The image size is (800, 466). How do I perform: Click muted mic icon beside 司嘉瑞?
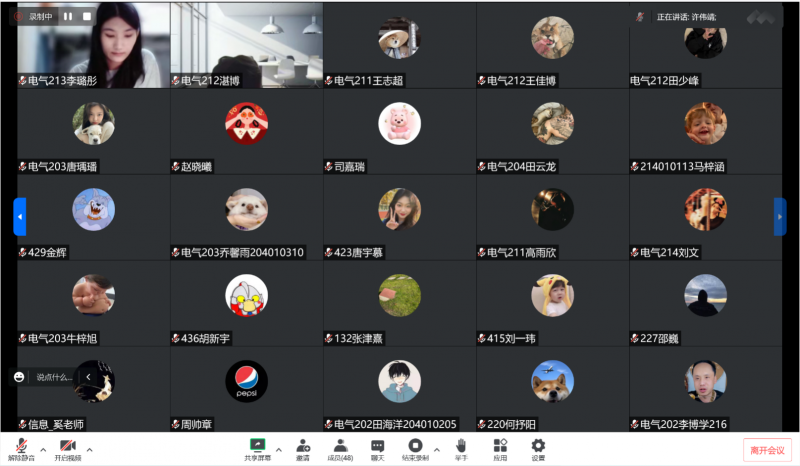pyautogui.click(x=329, y=166)
